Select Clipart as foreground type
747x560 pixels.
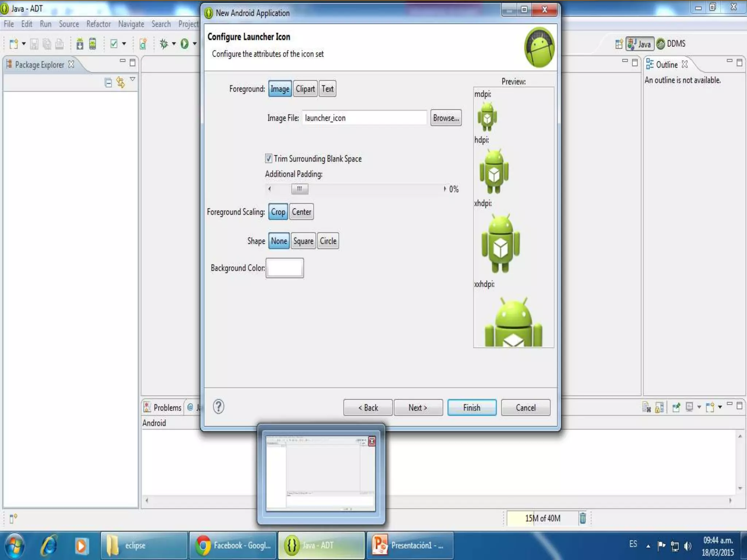pyautogui.click(x=305, y=89)
